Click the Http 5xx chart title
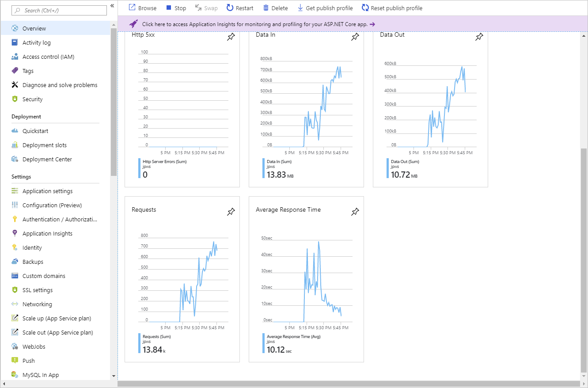Screen dimensions: 588x388 pyautogui.click(x=143, y=34)
